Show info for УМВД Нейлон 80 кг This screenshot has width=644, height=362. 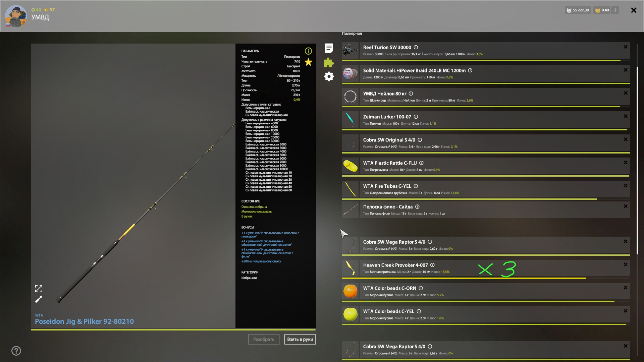pos(411,94)
